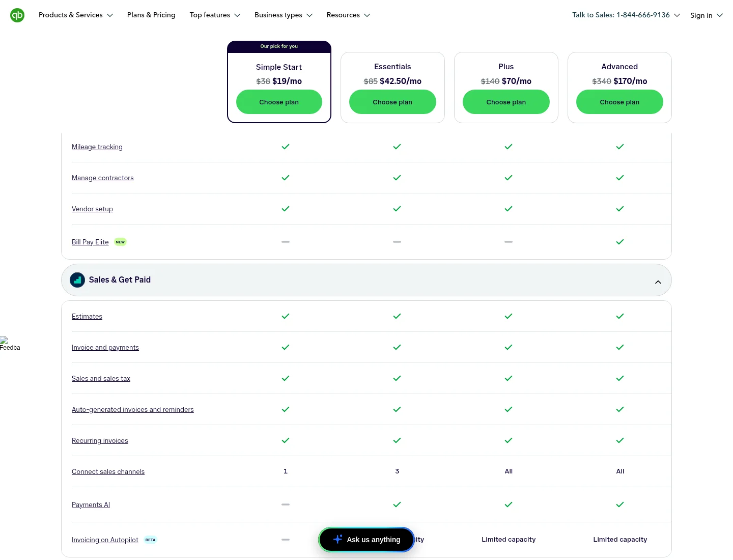Open the Recurring invoices link
This screenshot has width=733, height=560.
tap(100, 441)
